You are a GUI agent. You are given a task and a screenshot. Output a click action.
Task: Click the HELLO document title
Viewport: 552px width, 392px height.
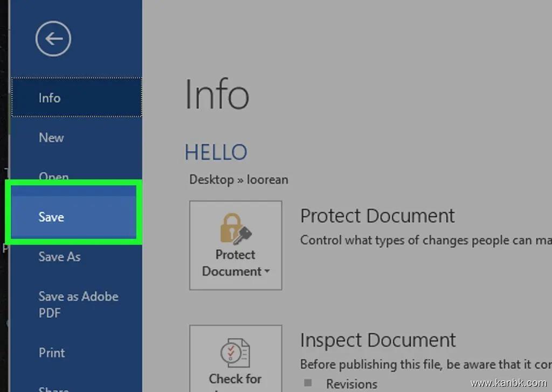click(x=216, y=152)
